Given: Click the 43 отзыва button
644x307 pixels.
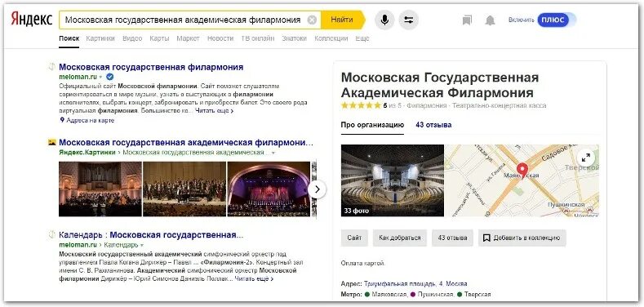Looking at the screenshot, I should point(452,238).
